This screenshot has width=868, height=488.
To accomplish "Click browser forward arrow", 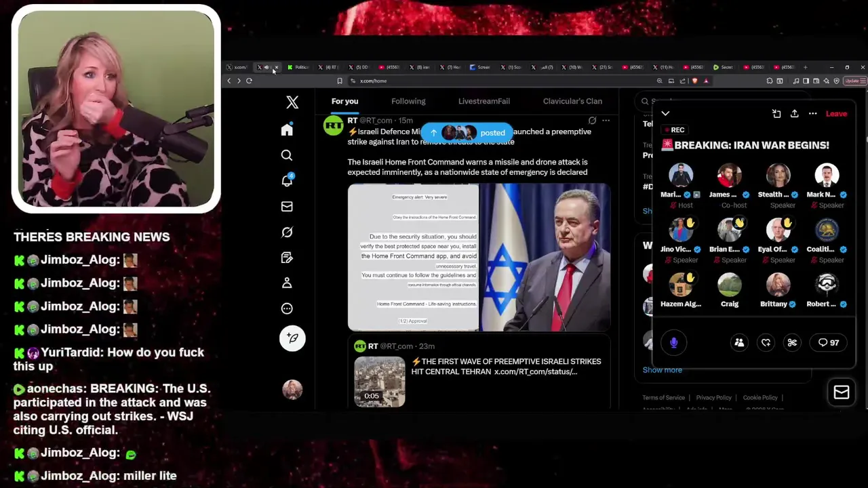I will point(239,81).
